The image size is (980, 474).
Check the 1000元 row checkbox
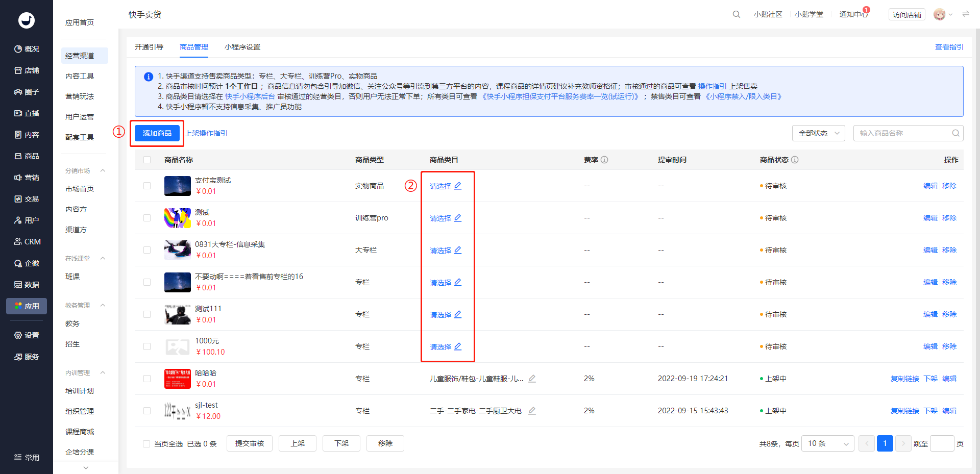[147, 346]
